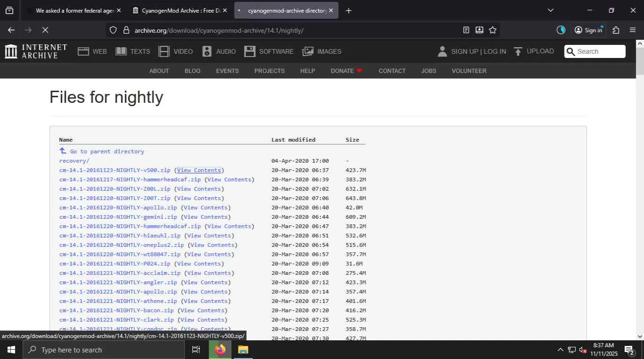644x359 pixels.
Task: View site security lock information
Action: coord(126,30)
